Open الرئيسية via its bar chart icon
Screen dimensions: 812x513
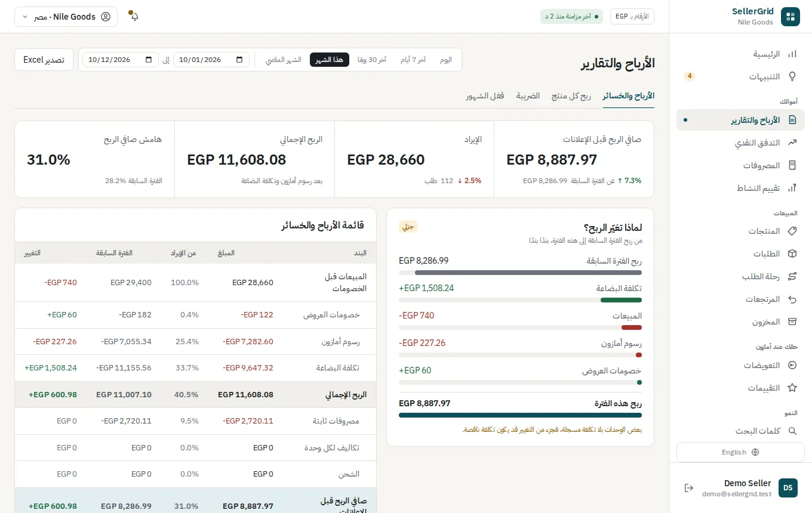pyautogui.click(x=792, y=54)
